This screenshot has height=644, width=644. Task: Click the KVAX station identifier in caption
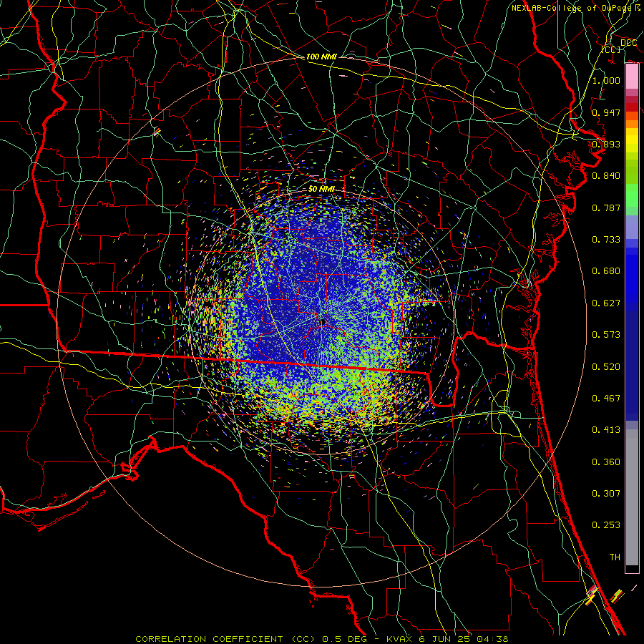point(399,639)
